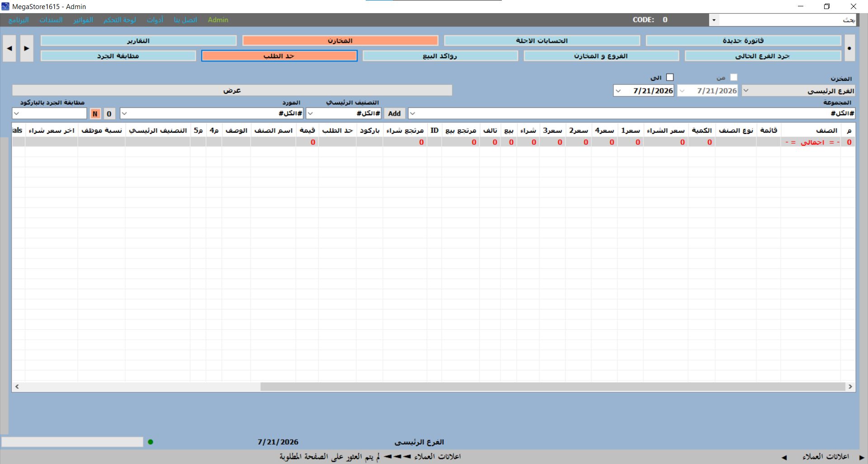Click the قائمة column header

click(x=769, y=131)
